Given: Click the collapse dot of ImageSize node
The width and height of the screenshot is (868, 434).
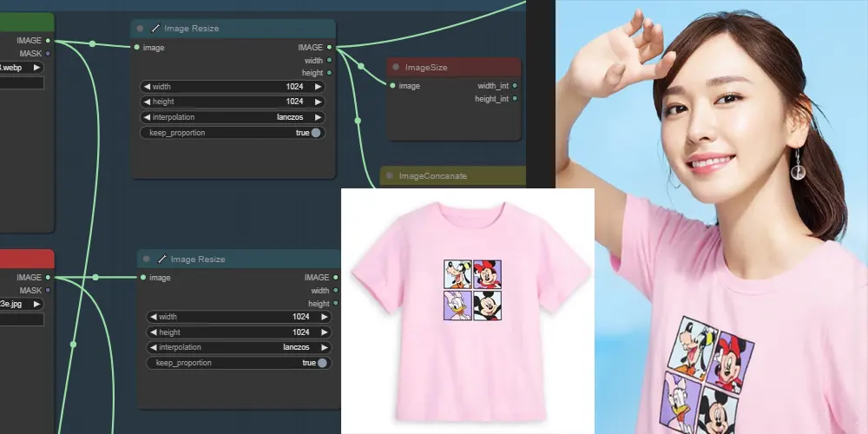Looking at the screenshot, I should [396, 67].
